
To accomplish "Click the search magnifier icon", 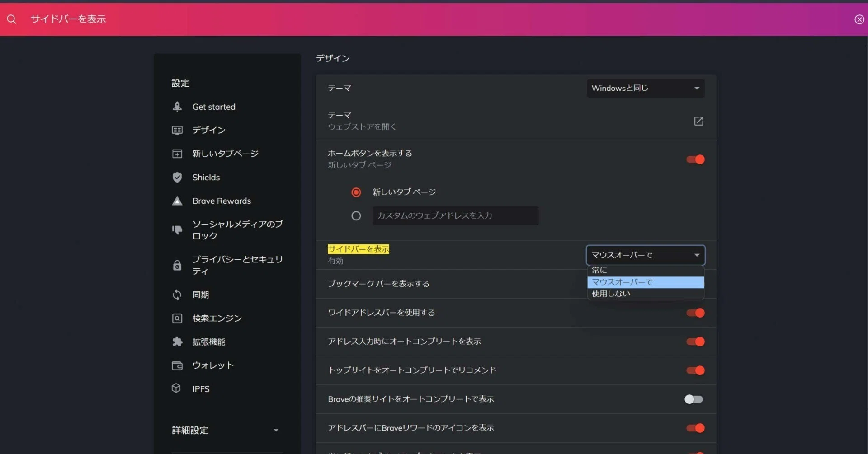I will click(x=11, y=19).
